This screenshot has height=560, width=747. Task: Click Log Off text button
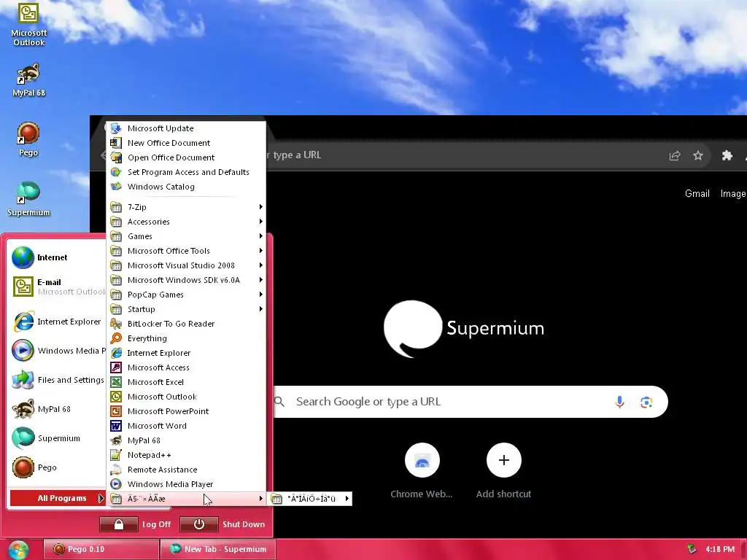coord(156,524)
